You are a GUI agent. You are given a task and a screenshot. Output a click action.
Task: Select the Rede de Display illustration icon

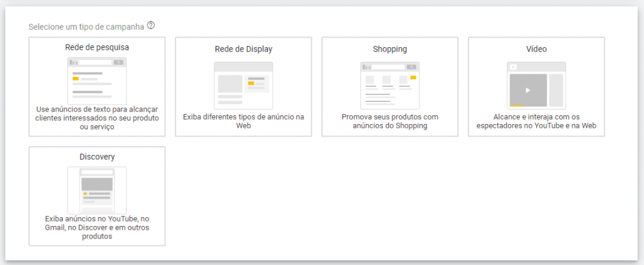point(243,86)
